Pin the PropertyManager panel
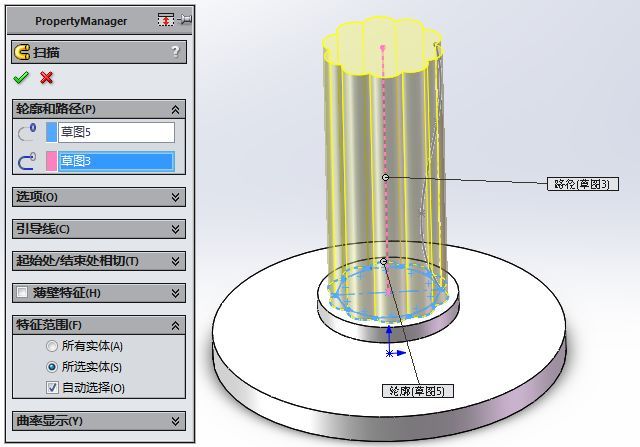The width and height of the screenshot is (640, 447). pyautogui.click(x=185, y=19)
